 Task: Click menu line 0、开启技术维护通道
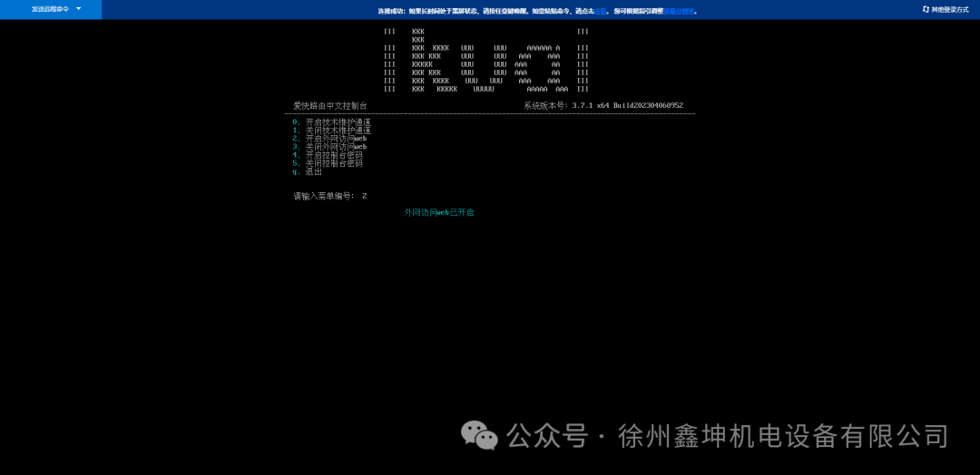tap(331, 122)
